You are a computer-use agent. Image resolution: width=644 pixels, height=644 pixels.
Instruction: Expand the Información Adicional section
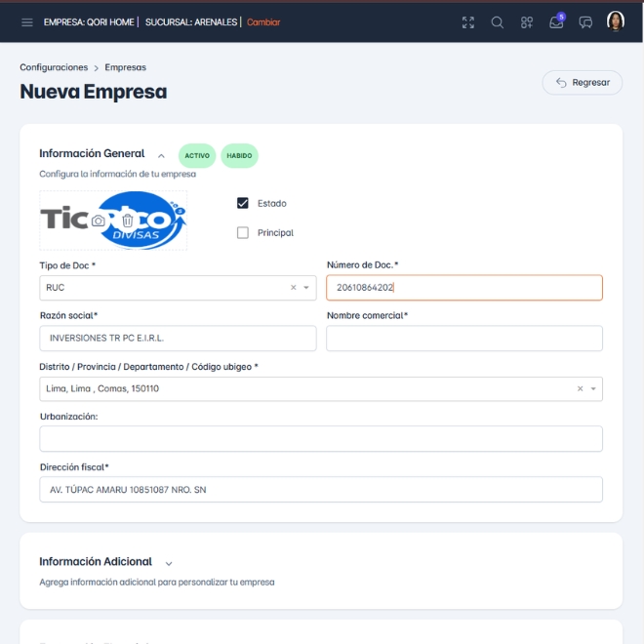click(169, 563)
